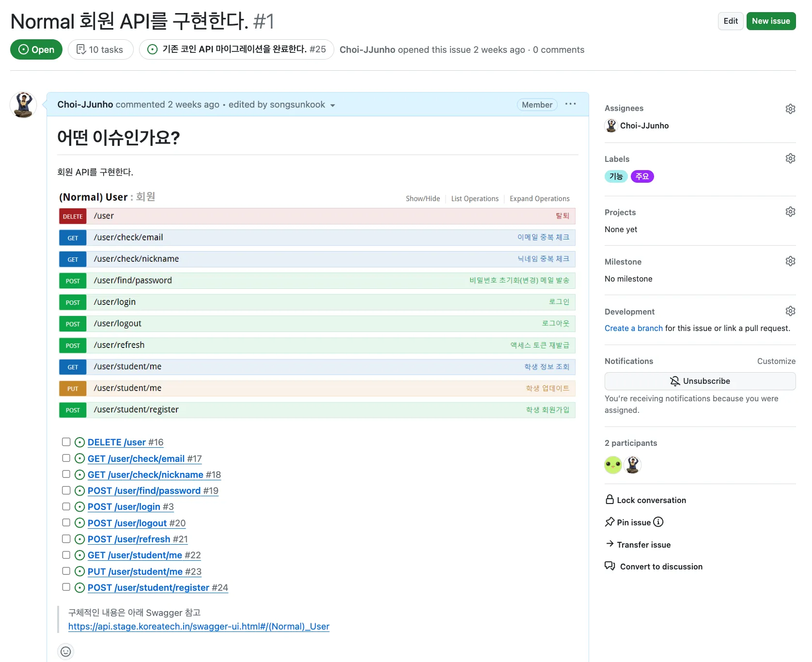Add an emoji reaction to comment
This screenshot has width=812, height=662.
tap(66, 651)
